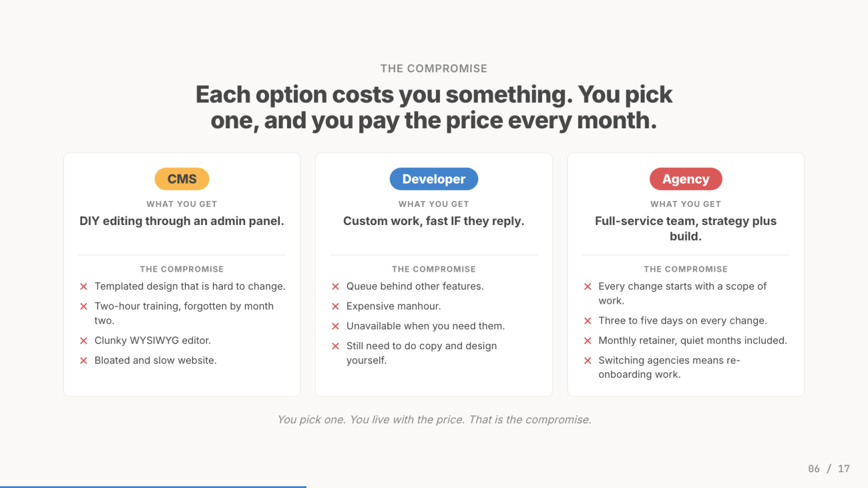Viewport: 868px width, 488px height.
Task: Click the X icon next to 'Unavailable when you need them'
Action: (x=335, y=326)
